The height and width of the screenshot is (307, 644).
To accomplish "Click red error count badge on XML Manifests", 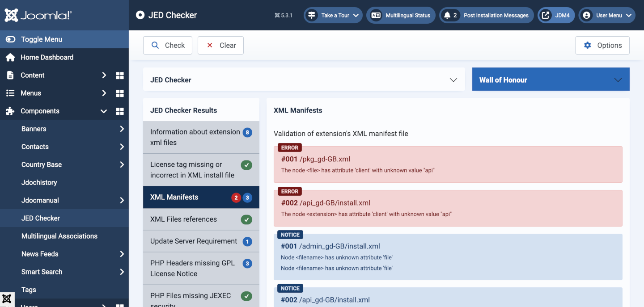I will click(236, 198).
